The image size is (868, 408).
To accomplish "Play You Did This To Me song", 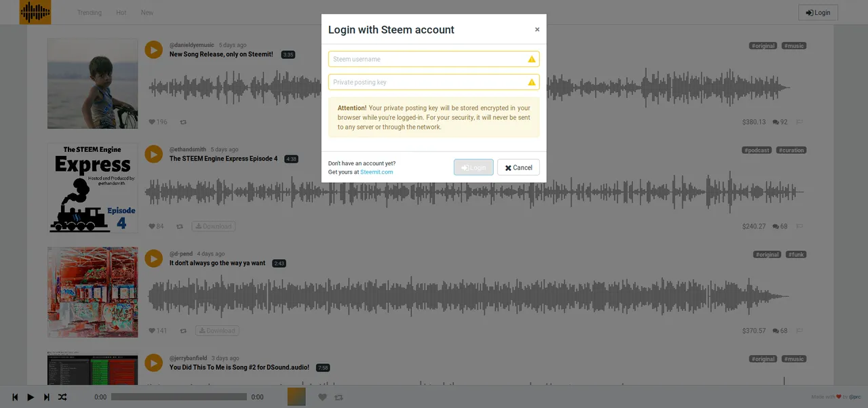I will [x=154, y=363].
